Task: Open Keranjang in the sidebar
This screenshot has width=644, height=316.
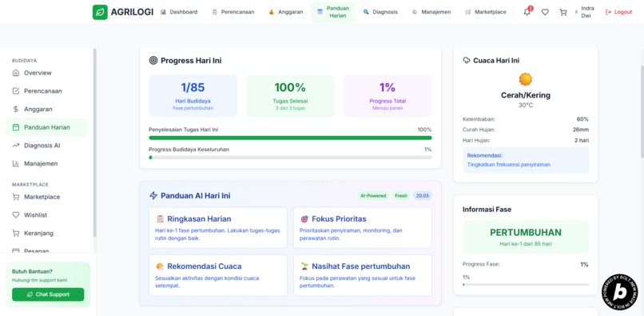Action: tap(46, 233)
